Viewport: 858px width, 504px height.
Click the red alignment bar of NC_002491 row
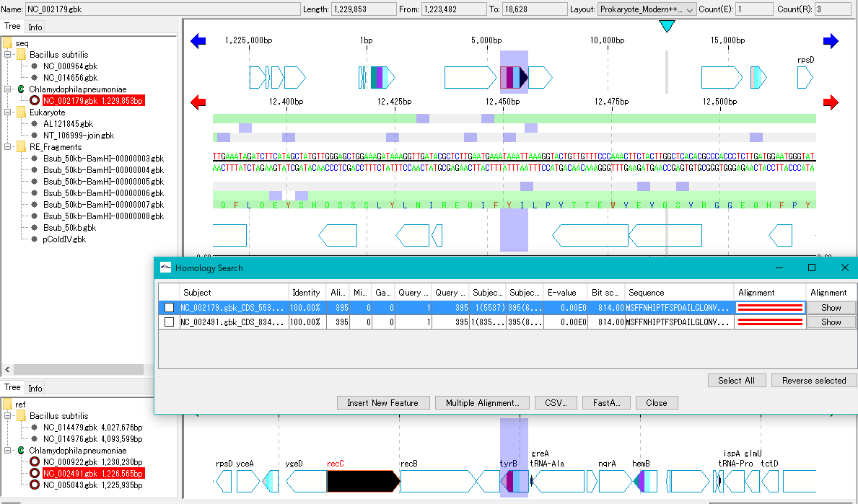769,322
